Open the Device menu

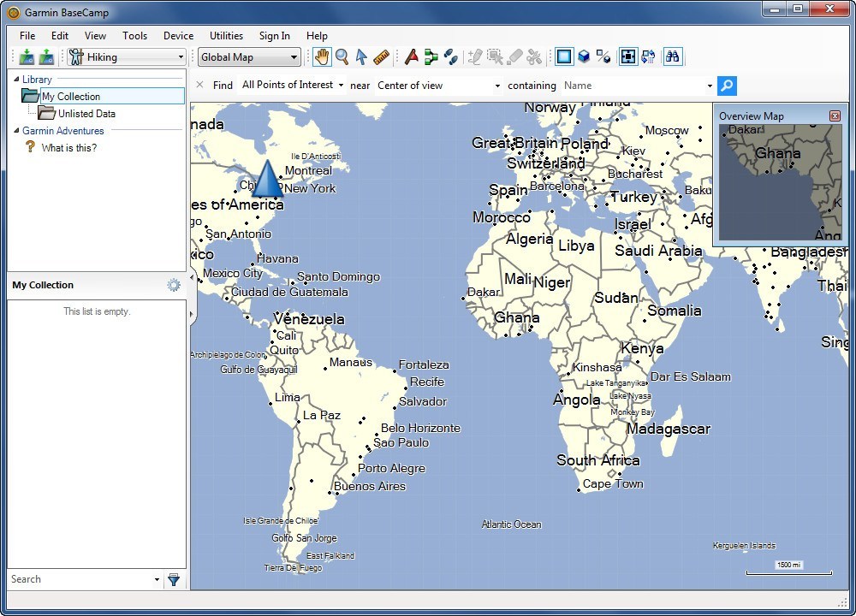click(179, 35)
